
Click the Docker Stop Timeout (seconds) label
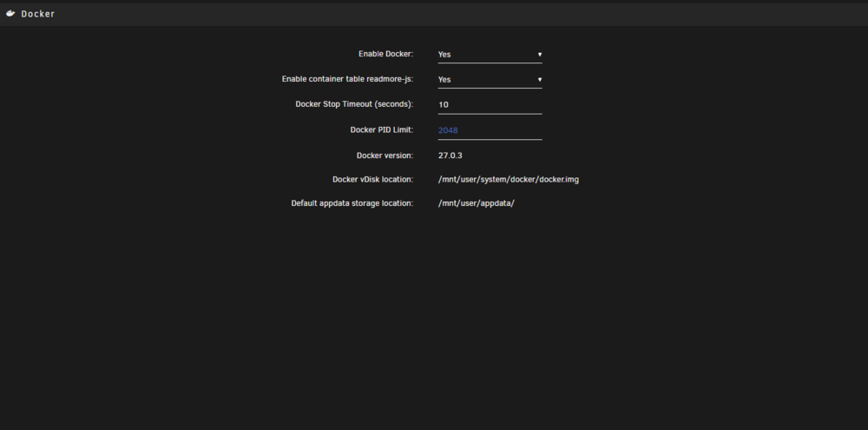coord(354,104)
